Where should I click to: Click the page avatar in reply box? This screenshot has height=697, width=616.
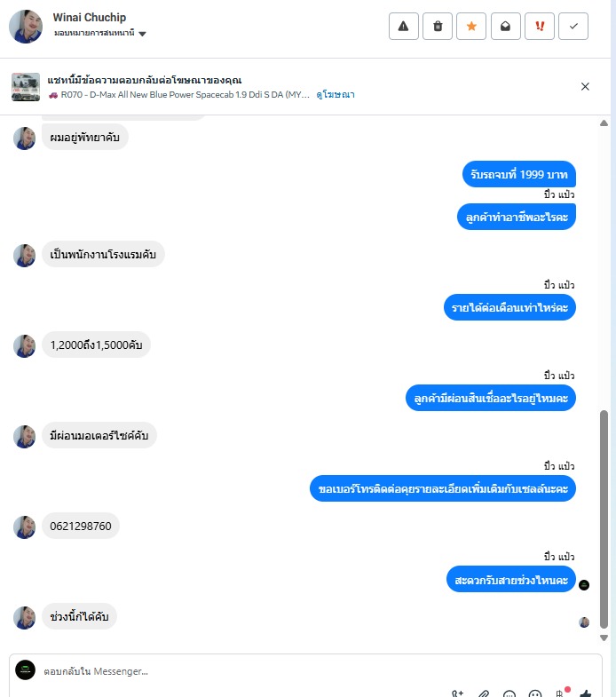tap(26, 670)
